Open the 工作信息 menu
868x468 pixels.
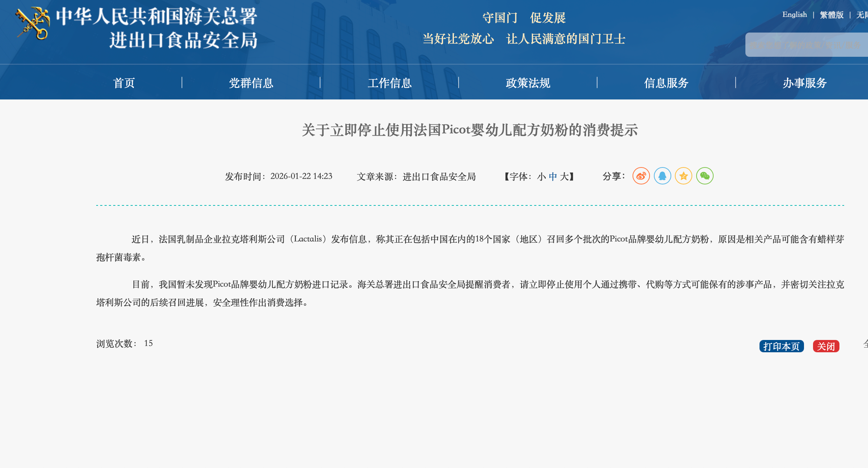(x=390, y=83)
